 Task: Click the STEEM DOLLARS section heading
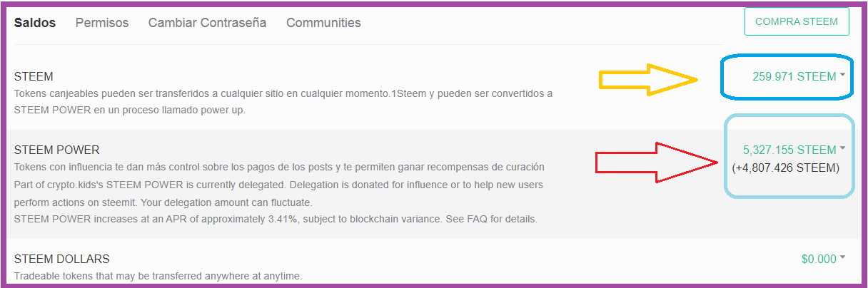tap(62, 259)
